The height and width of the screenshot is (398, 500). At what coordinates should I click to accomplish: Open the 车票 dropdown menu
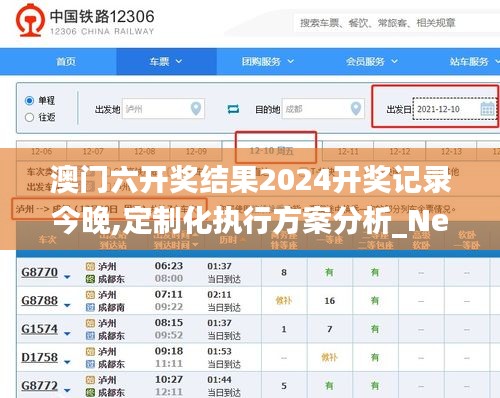click(166, 62)
